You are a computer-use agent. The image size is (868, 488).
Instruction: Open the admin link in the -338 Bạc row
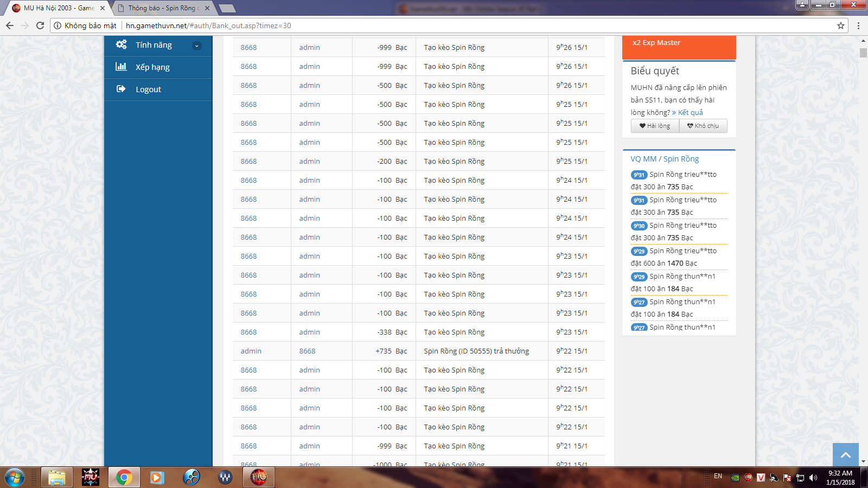(309, 332)
